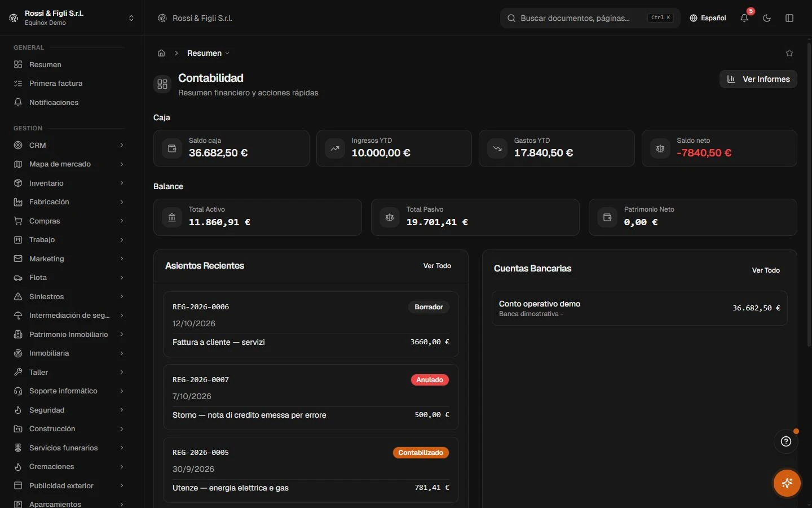This screenshot has height=508, width=812.
Task: Expand the Trabajo sidebar section chevron
Action: (122, 240)
